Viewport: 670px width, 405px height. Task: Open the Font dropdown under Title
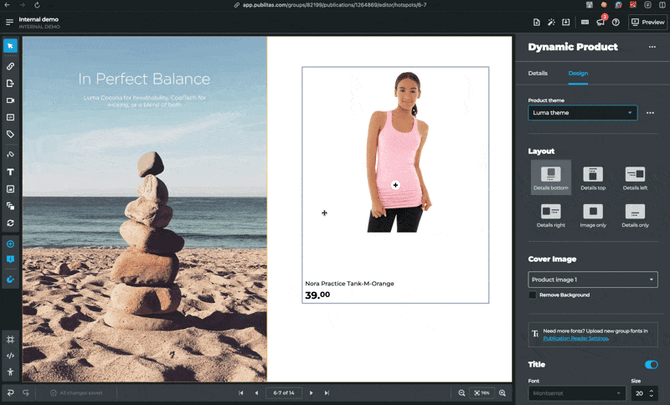[x=575, y=394]
